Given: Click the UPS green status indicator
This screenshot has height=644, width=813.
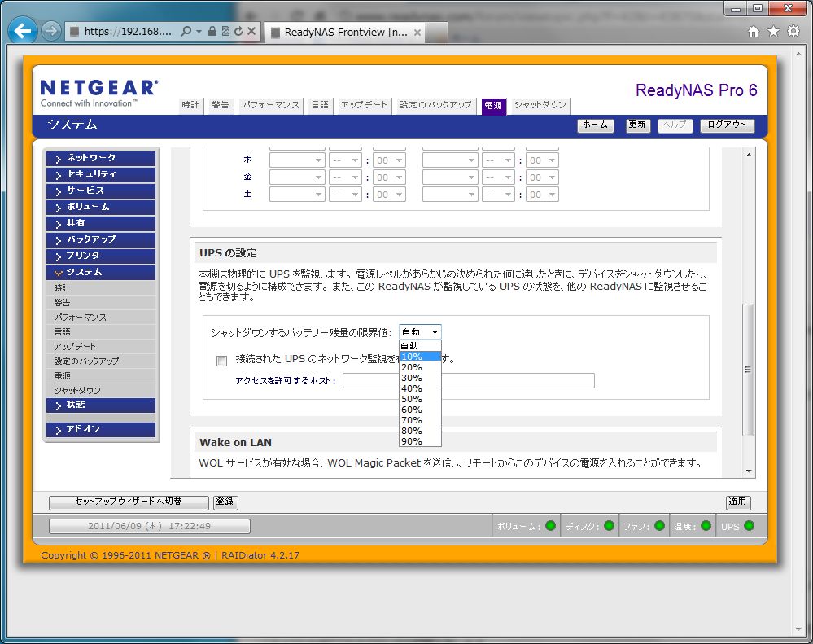Looking at the screenshot, I should (749, 526).
